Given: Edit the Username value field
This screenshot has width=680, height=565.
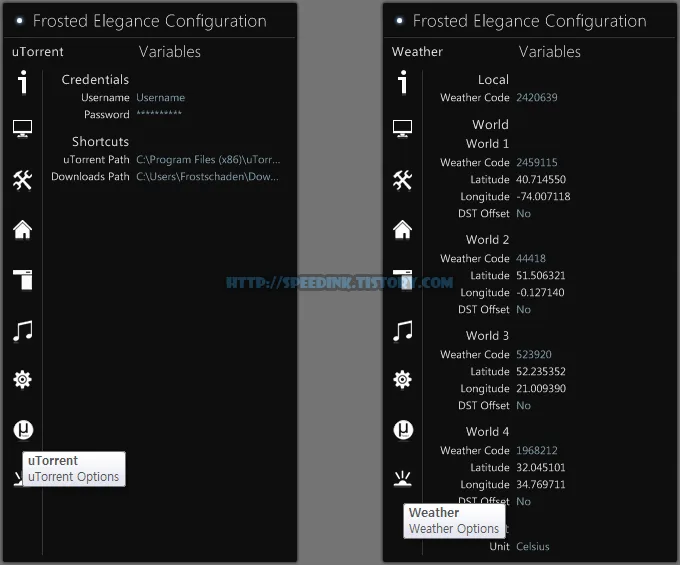Looking at the screenshot, I should click(x=160, y=98).
